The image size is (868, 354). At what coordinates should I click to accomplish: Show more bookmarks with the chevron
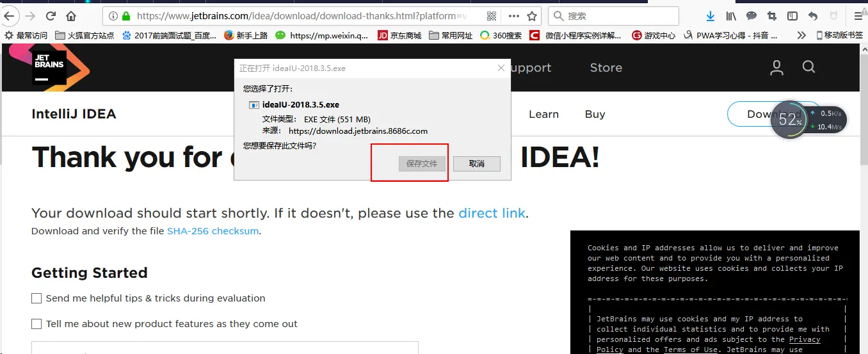[x=801, y=35]
